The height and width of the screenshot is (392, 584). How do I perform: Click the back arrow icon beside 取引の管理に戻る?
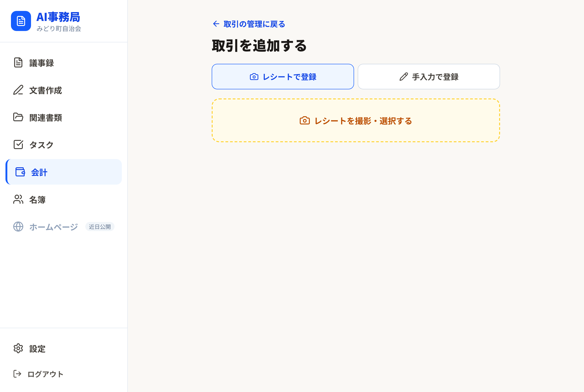(x=216, y=24)
